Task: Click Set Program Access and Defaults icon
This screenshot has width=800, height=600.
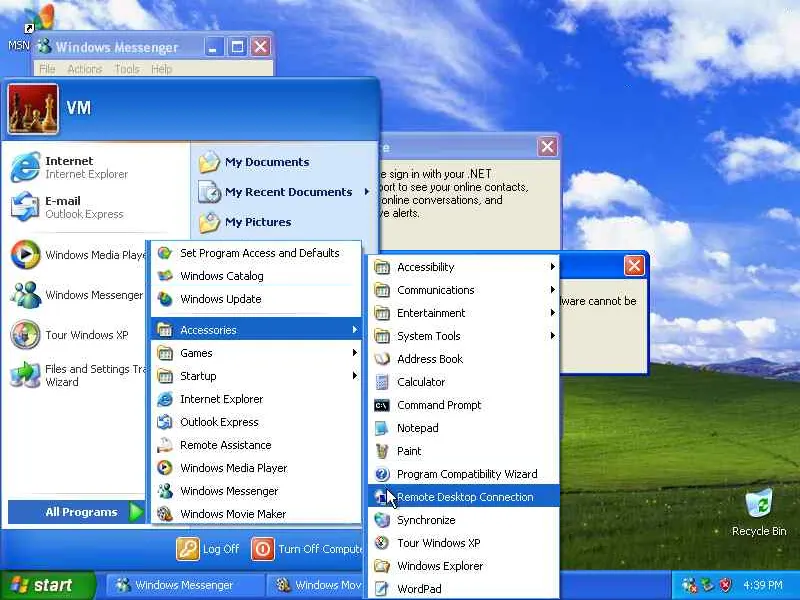Action: [165, 253]
